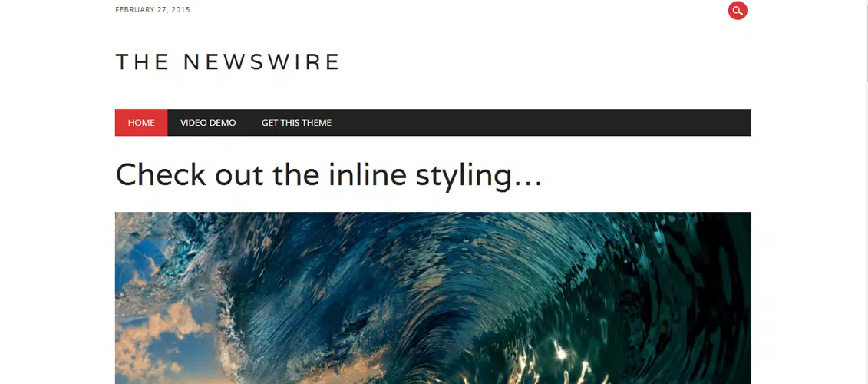
Task: Click the word NEWSWIRE in the logo
Action: pos(261,61)
